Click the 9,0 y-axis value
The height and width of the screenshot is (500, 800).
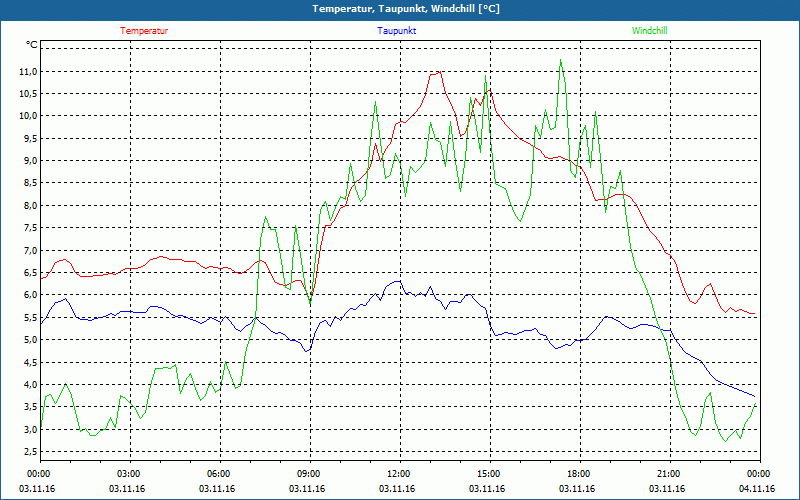point(29,161)
